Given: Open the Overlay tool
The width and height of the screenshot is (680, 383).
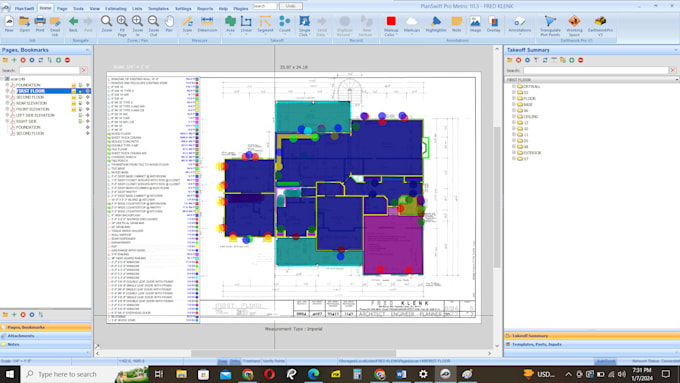Looking at the screenshot, I should coord(493,24).
